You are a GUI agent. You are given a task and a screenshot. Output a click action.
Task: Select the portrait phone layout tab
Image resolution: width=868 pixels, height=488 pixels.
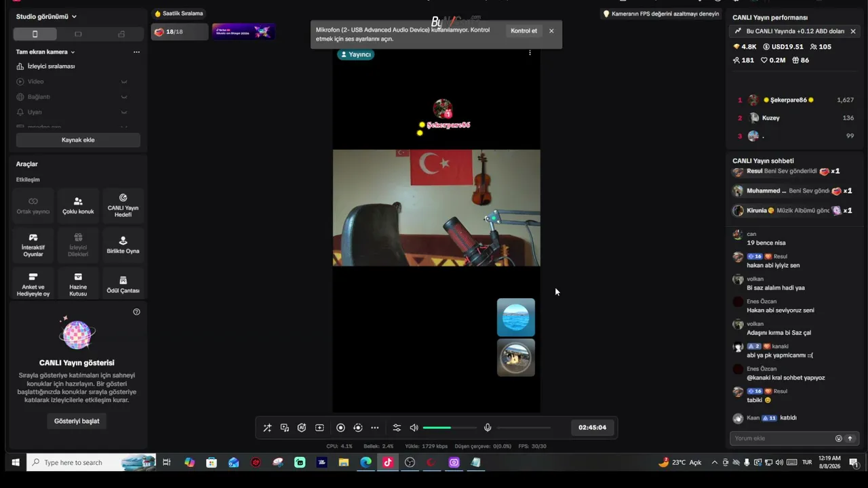35,34
